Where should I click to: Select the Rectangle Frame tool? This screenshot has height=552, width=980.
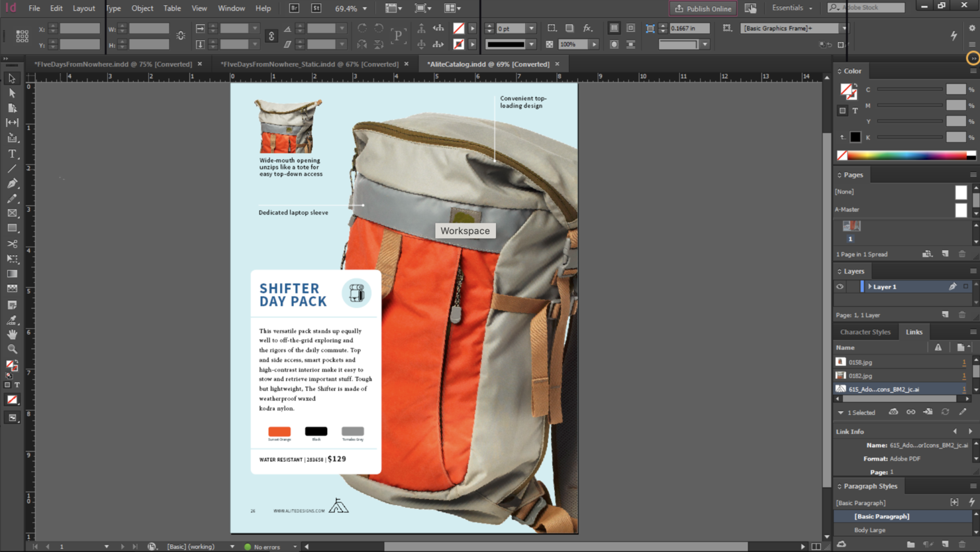pyautogui.click(x=11, y=213)
